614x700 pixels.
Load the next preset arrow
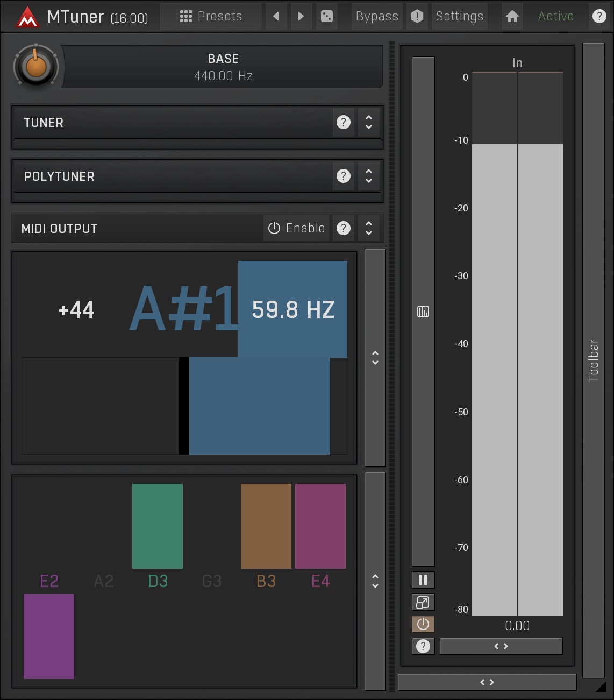click(301, 16)
